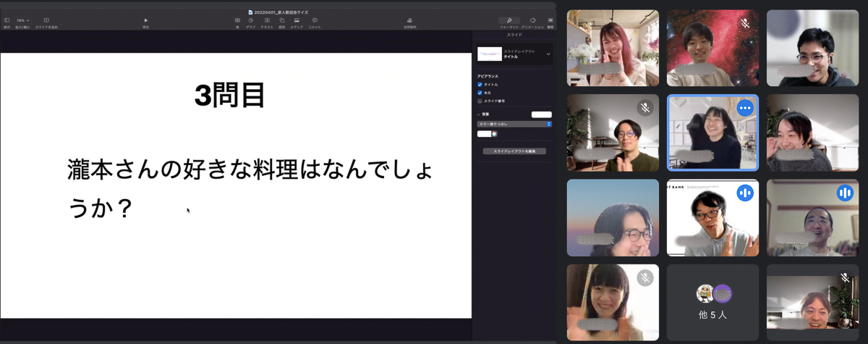
Task: Collapse the Background (背景) section
Action: point(479,114)
